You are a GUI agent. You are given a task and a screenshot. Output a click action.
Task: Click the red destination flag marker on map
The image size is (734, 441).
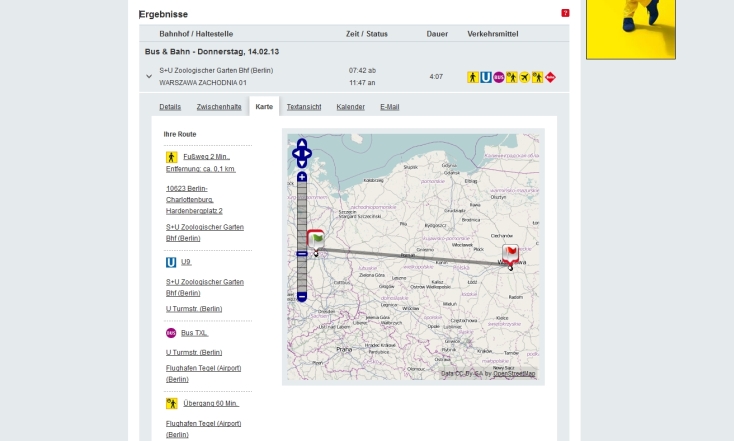coord(511,252)
